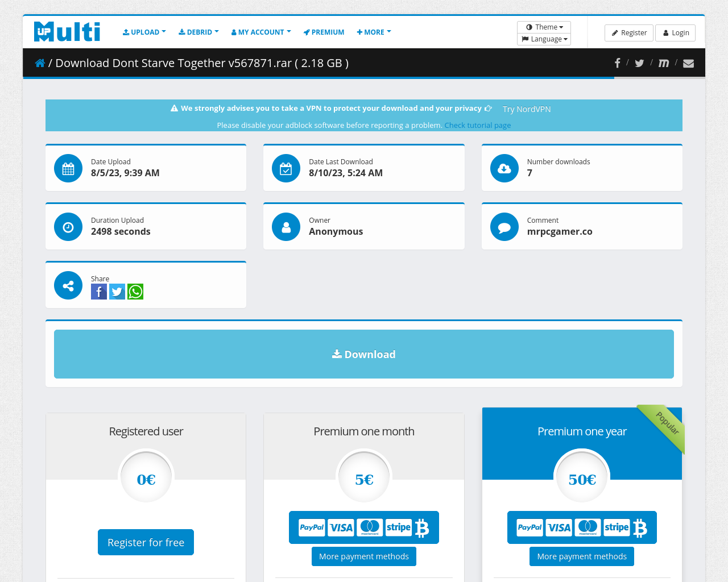The height and width of the screenshot is (582, 728).
Task: Click the email envelope icon in header
Action: [x=688, y=63]
